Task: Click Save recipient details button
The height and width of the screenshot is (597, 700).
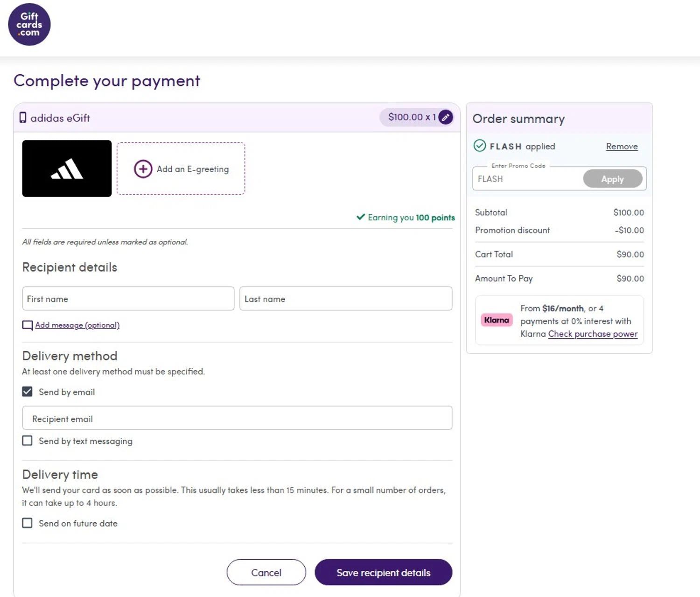Action: coord(384,572)
